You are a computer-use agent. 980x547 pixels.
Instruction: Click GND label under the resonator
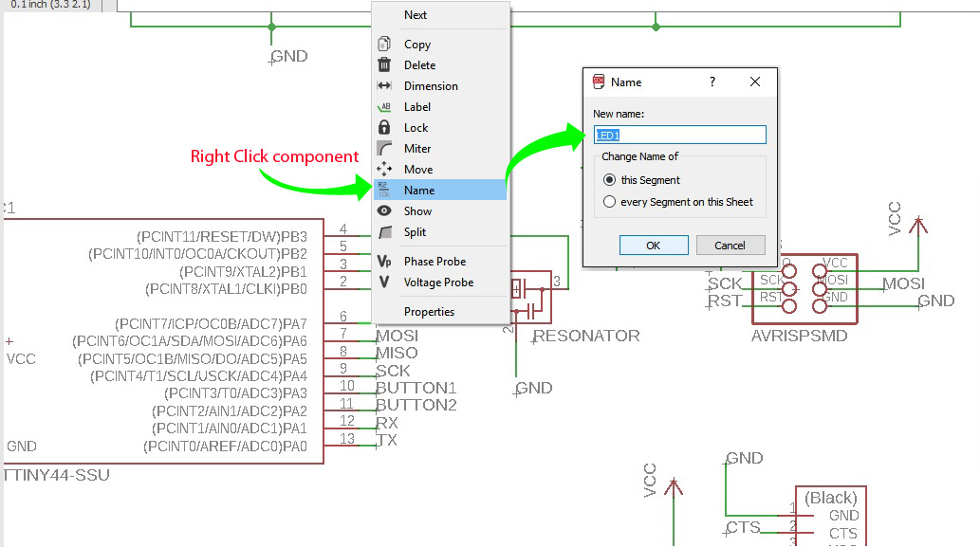pyautogui.click(x=534, y=388)
